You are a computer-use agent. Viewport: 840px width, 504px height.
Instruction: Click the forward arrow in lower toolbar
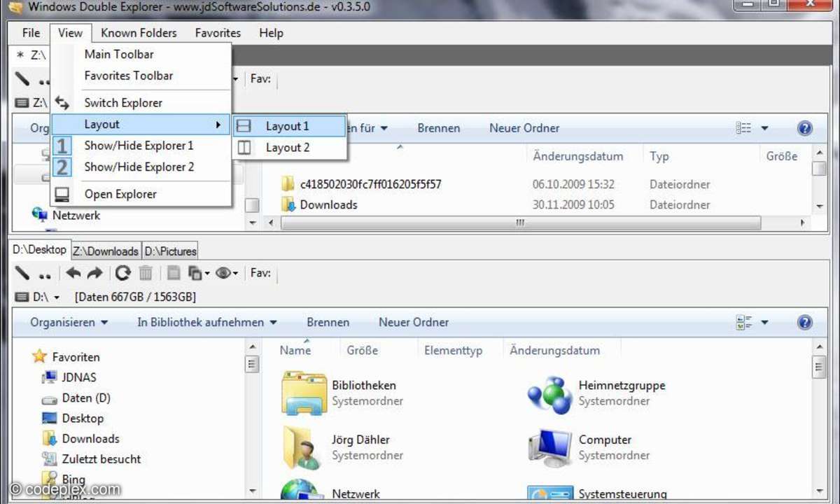point(94,273)
